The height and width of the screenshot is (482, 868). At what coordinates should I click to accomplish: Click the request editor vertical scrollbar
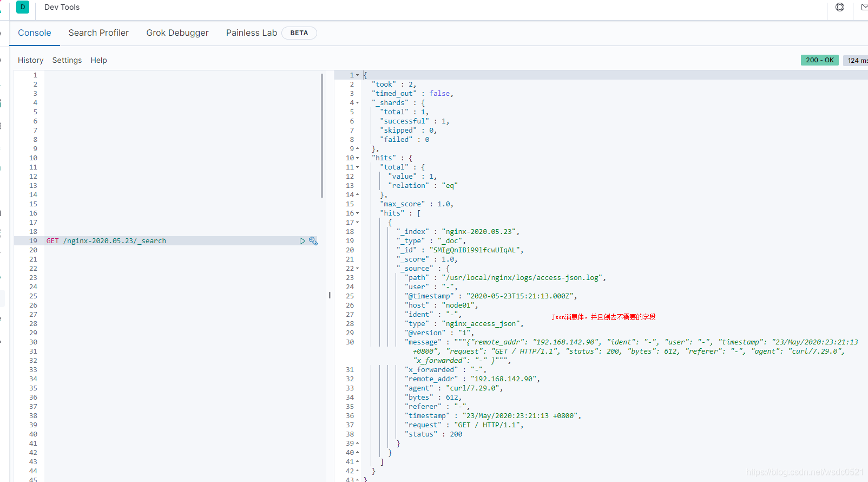(322, 135)
